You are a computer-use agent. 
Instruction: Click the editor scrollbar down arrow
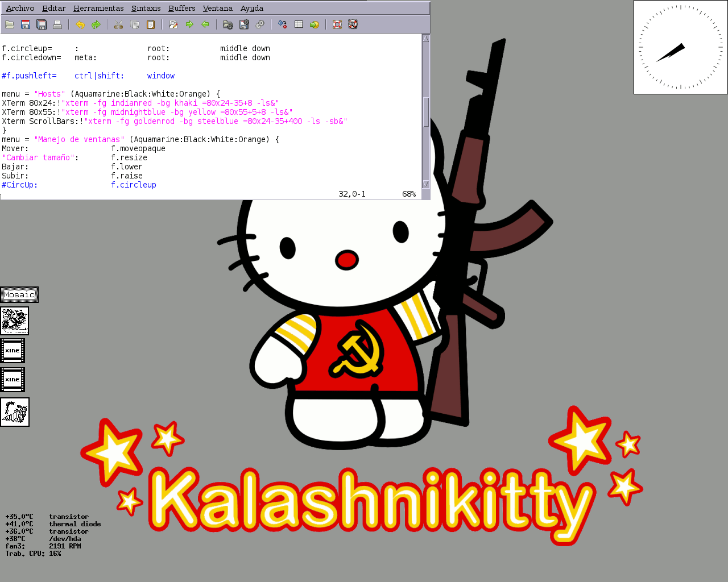point(425,184)
